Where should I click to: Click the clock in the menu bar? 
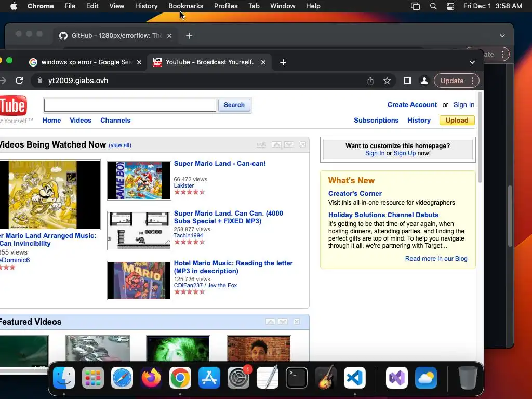(493, 6)
